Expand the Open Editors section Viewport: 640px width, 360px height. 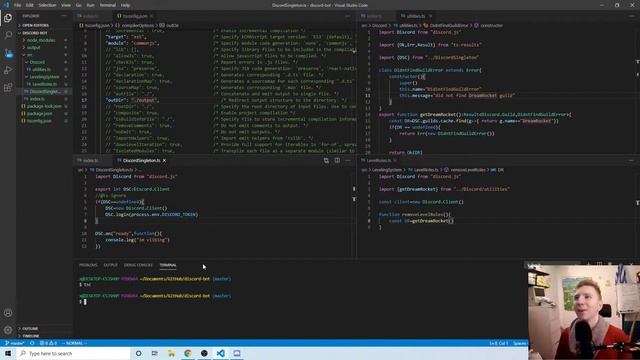[x=34, y=25]
